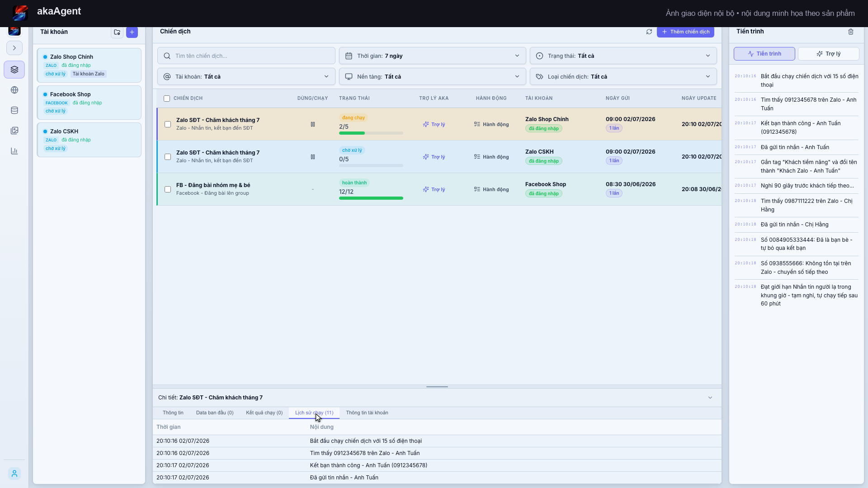This screenshot has height=488, width=868.
Task: Open the Thời gian 7 ngày dropdown
Action: (x=432, y=56)
